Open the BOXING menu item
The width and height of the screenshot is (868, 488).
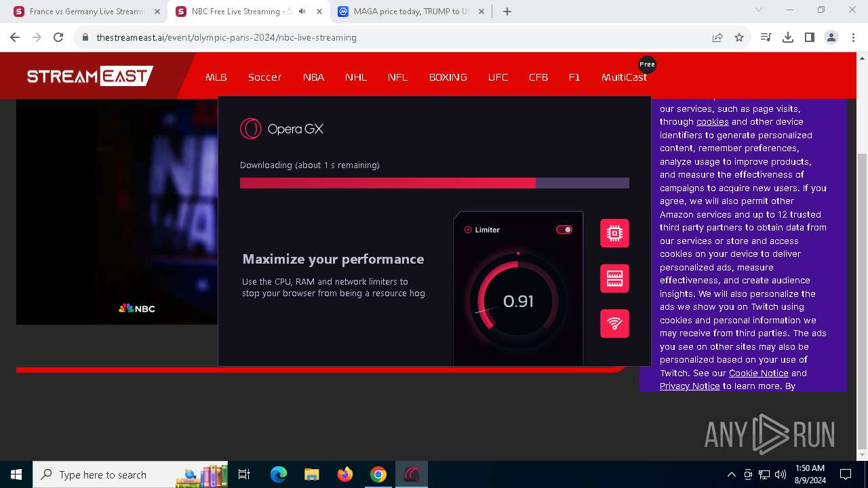point(448,77)
